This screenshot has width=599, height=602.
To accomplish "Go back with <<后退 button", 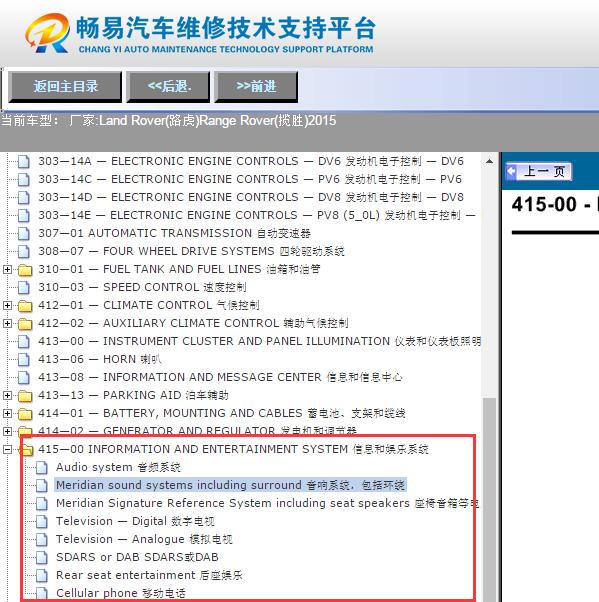I will coord(168,87).
